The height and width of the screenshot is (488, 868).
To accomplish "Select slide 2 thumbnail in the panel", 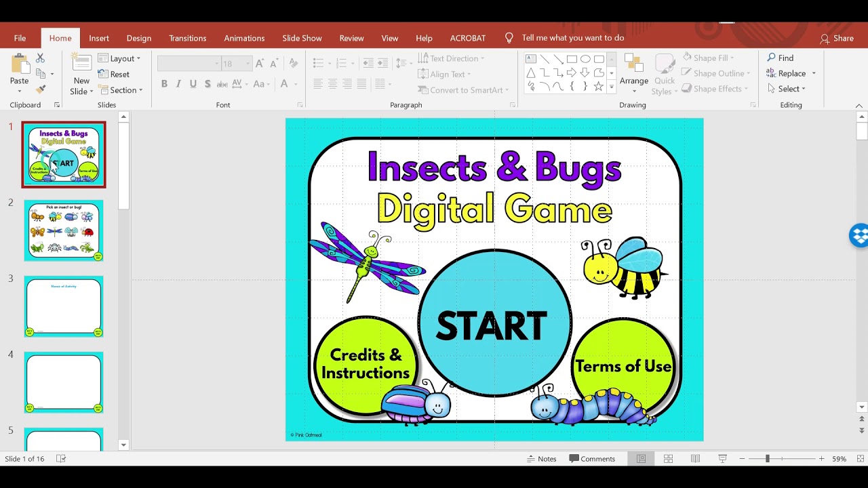I will pos(64,230).
